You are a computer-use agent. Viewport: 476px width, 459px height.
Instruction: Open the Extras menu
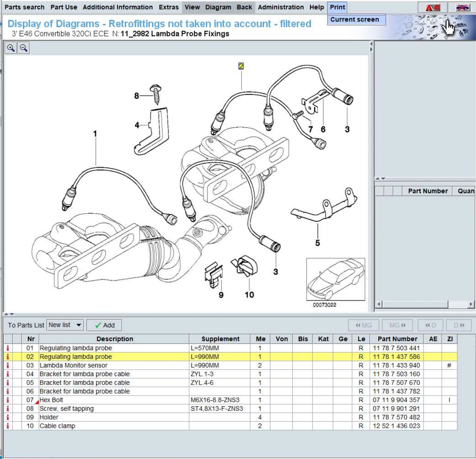click(169, 7)
